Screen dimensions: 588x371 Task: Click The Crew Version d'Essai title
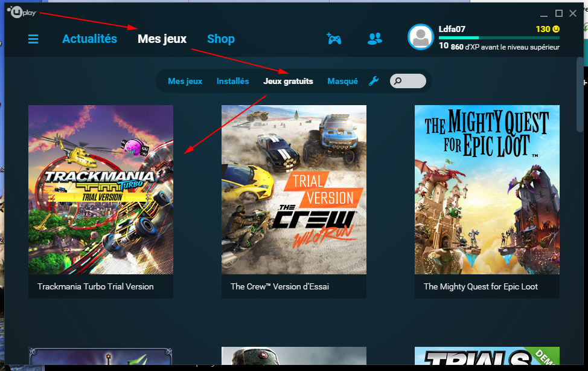click(x=280, y=286)
